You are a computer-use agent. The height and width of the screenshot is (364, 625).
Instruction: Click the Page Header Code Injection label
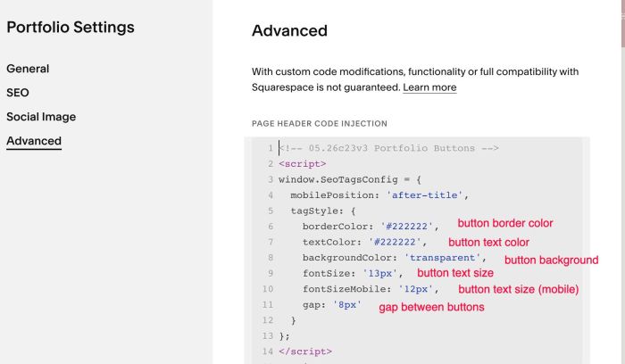click(x=320, y=123)
